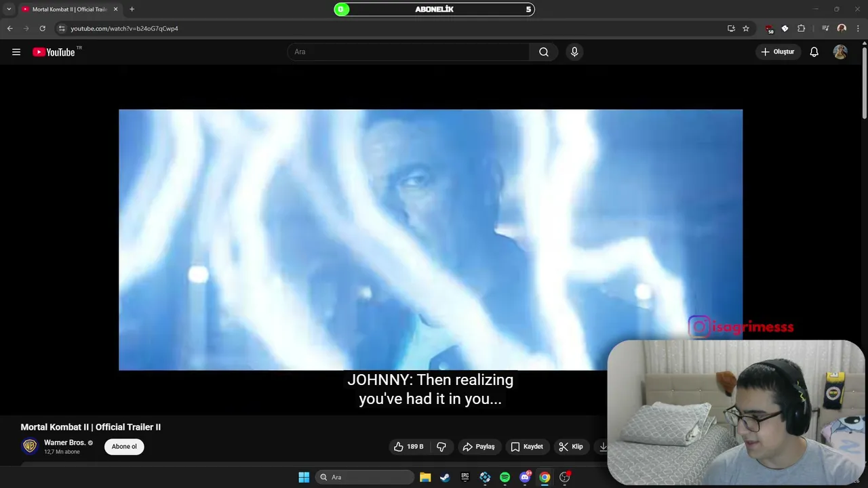
Task: Open Epic Games Launcher in taskbar
Action: (465, 477)
